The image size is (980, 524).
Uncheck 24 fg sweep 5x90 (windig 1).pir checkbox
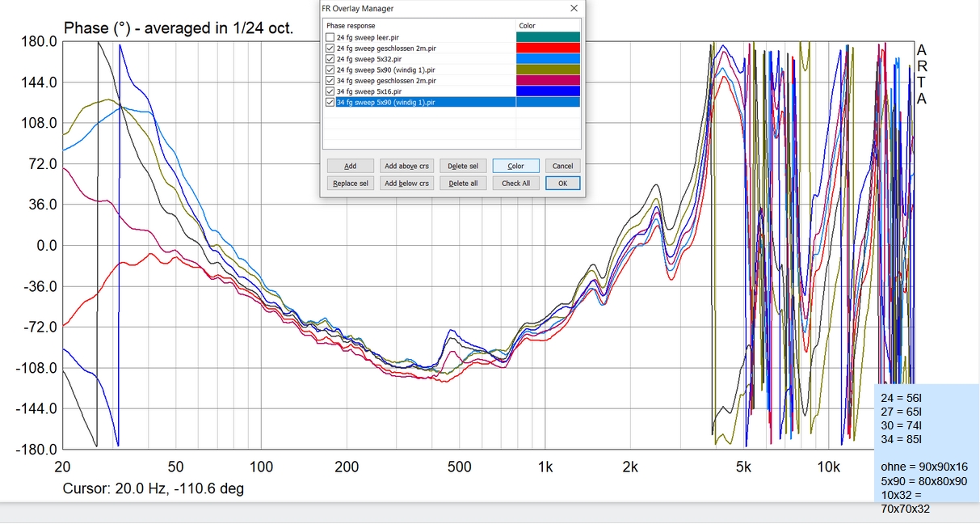330,70
